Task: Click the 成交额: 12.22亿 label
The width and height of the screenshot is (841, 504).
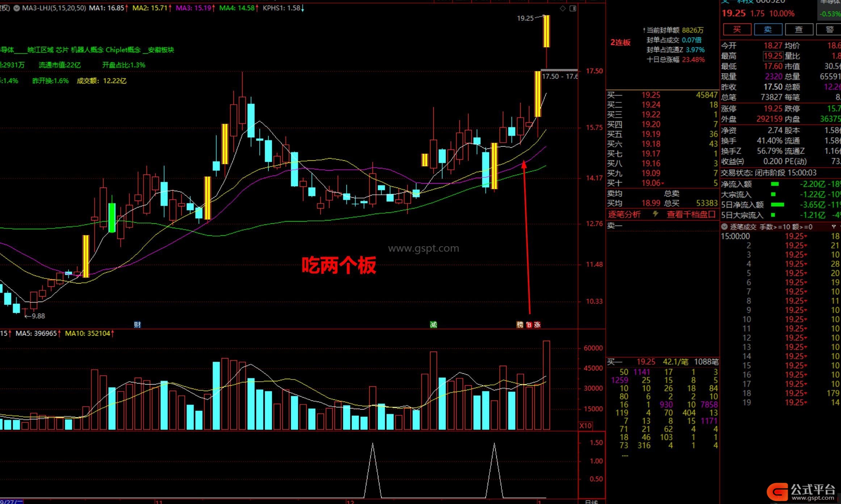Action: [x=101, y=81]
